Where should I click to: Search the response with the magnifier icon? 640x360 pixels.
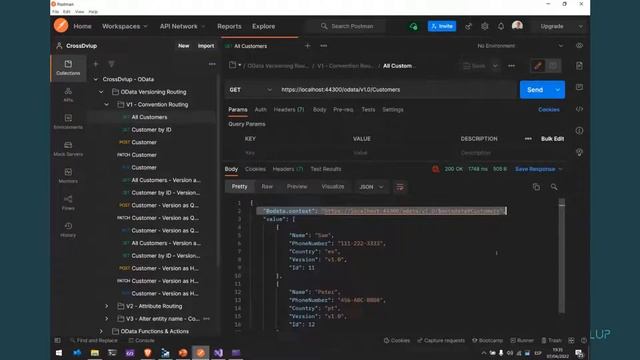[x=554, y=187]
